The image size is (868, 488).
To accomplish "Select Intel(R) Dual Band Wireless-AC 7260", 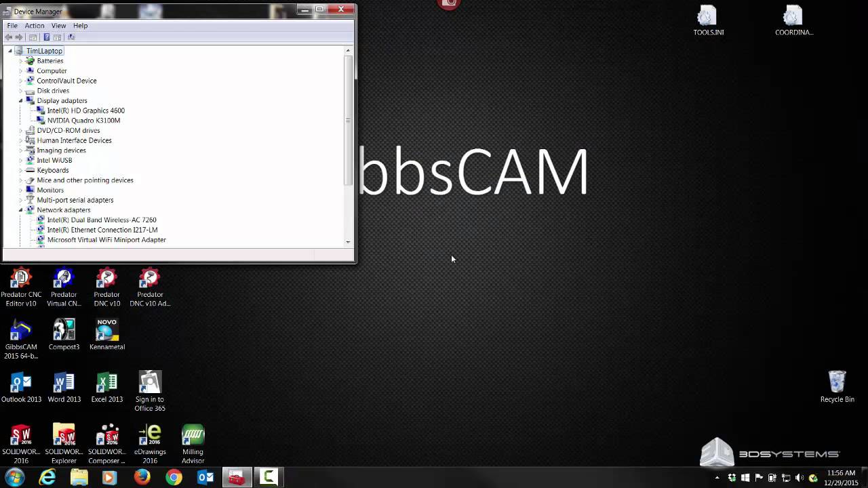I will click(102, 220).
